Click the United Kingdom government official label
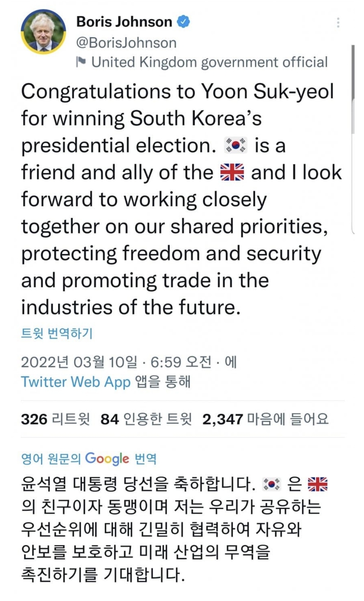 (x=209, y=62)
